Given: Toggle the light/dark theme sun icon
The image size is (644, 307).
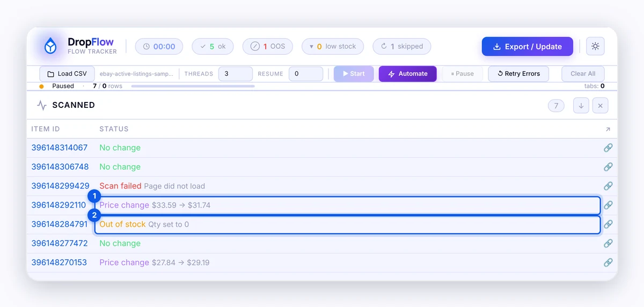Looking at the screenshot, I should click(x=595, y=46).
